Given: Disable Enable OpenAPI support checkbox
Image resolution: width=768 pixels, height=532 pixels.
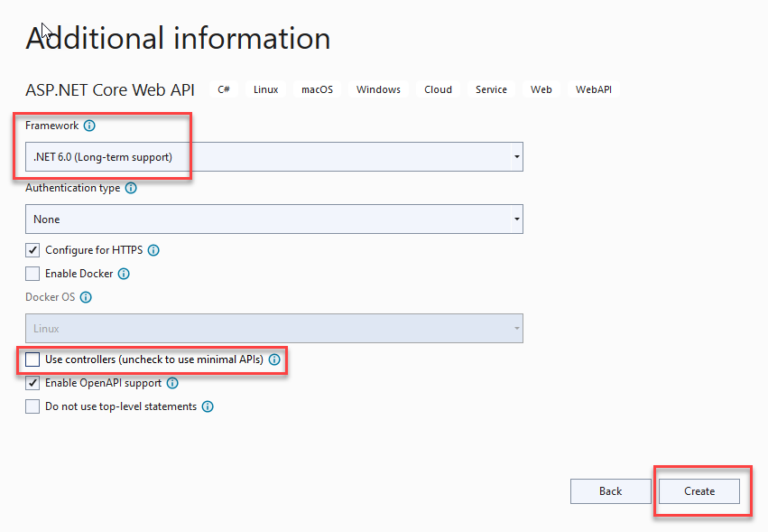Looking at the screenshot, I should [32, 383].
